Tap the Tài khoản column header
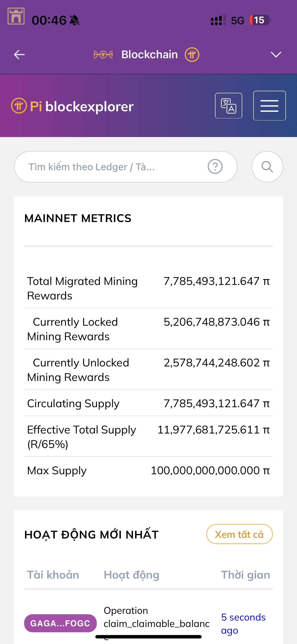Viewport: 297px width, 644px height. (53, 575)
